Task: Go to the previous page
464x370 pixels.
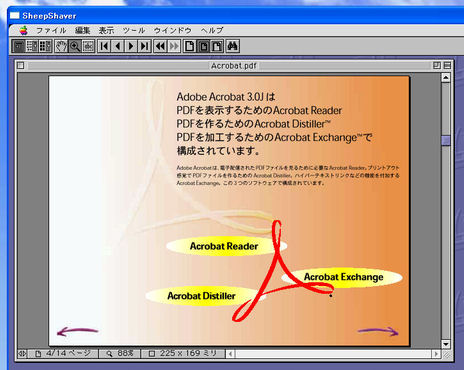Action: point(118,46)
